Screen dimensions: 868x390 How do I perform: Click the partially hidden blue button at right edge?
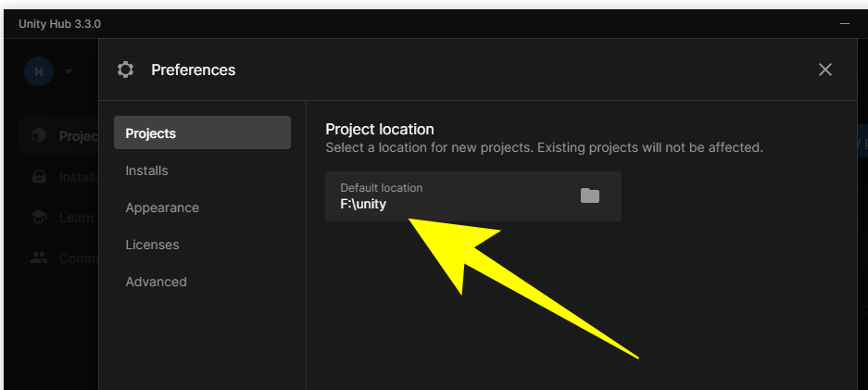coord(862,144)
